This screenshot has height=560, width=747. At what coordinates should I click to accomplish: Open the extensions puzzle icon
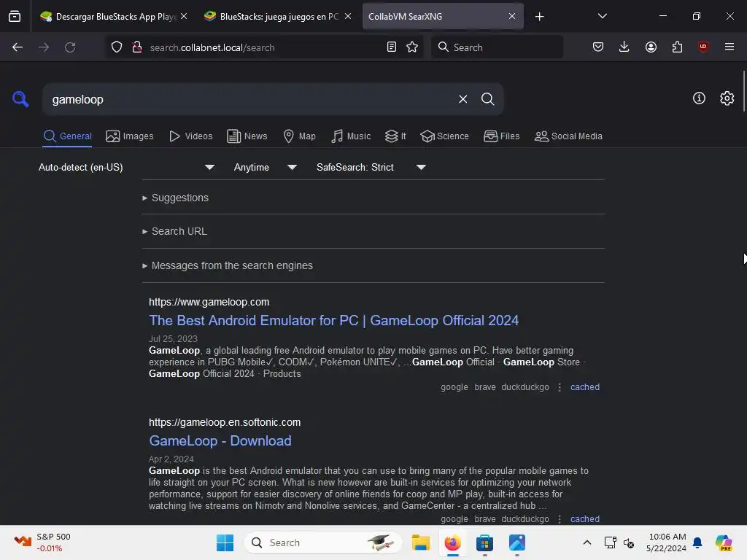[677, 47]
